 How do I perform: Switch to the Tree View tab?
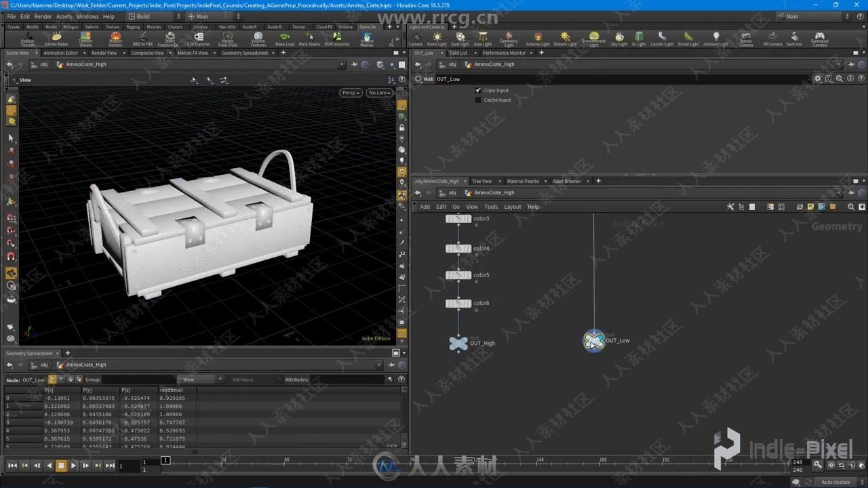pos(481,181)
